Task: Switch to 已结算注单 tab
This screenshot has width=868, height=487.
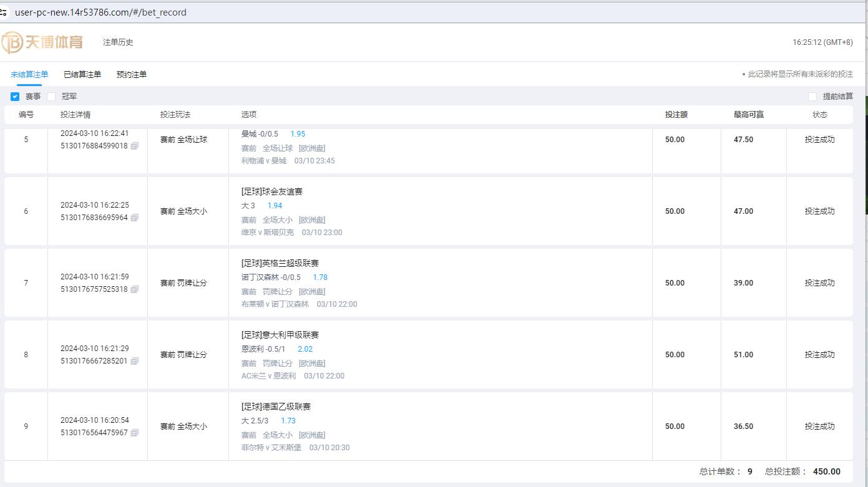Action: pyautogui.click(x=82, y=74)
